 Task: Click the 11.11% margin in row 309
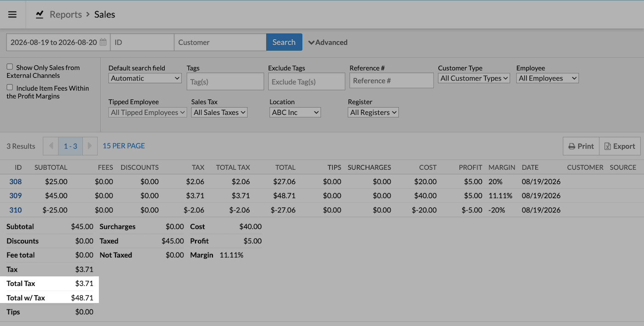tap(500, 195)
